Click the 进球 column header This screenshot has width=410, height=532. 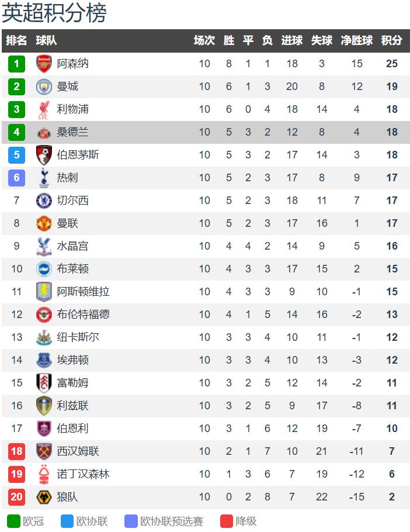pyautogui.click(x=291, y=40)
